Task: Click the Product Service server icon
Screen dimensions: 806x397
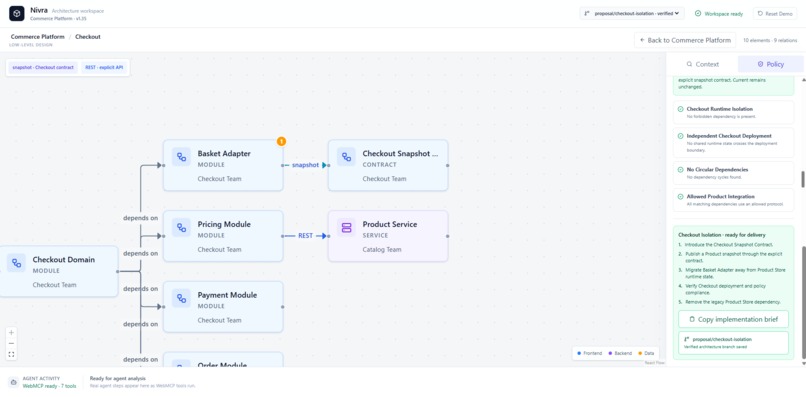Action: click(346, 228)
